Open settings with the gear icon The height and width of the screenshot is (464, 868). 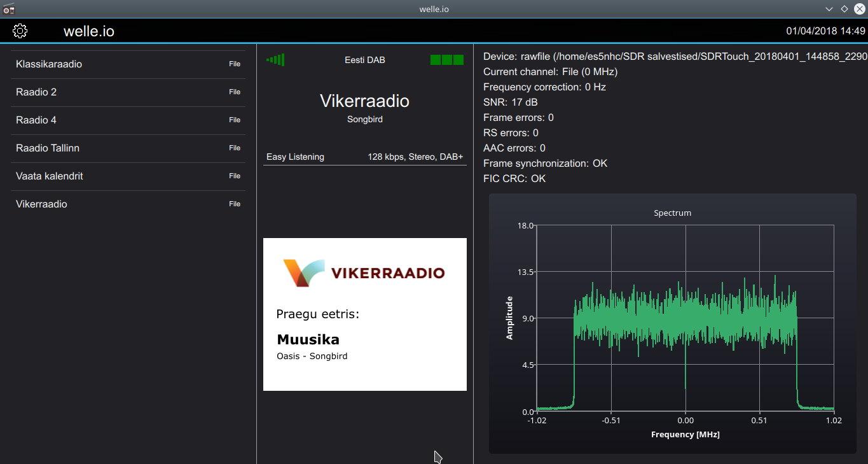coord(20,31)
